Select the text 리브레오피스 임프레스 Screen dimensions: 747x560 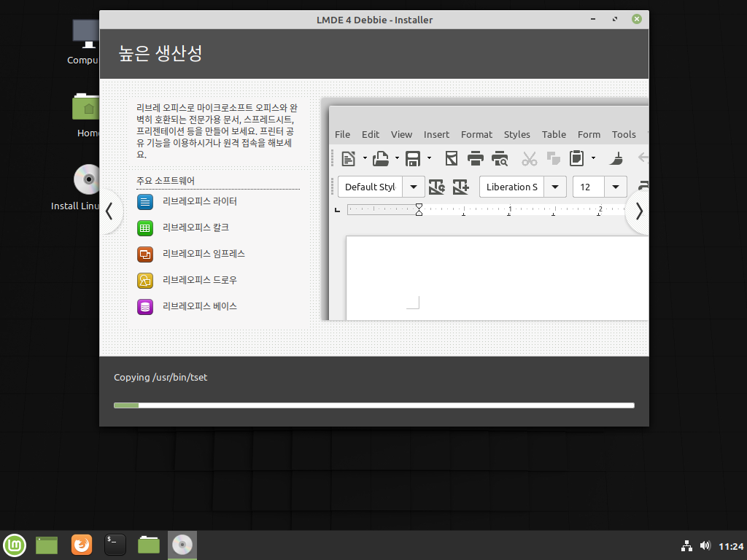point(204,254)
